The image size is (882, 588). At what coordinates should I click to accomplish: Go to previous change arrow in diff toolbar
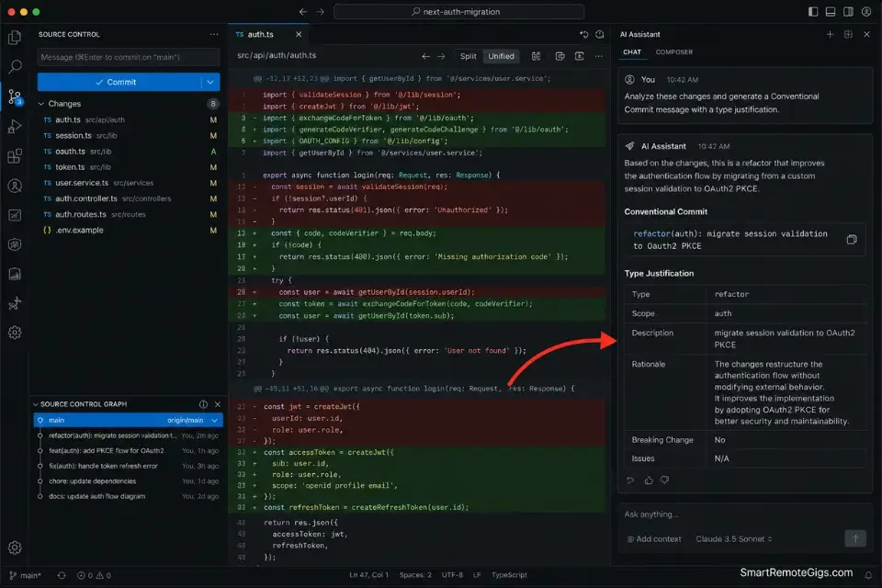425,56
